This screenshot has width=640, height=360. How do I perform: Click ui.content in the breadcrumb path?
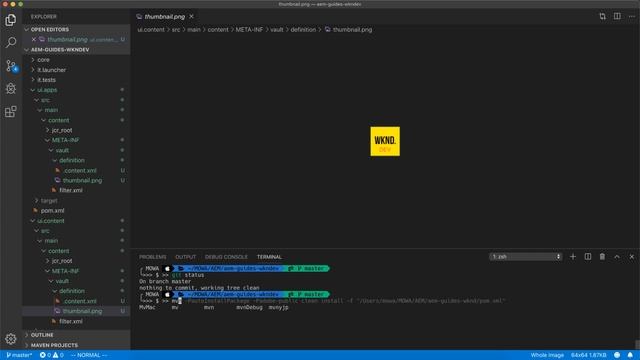151,30
